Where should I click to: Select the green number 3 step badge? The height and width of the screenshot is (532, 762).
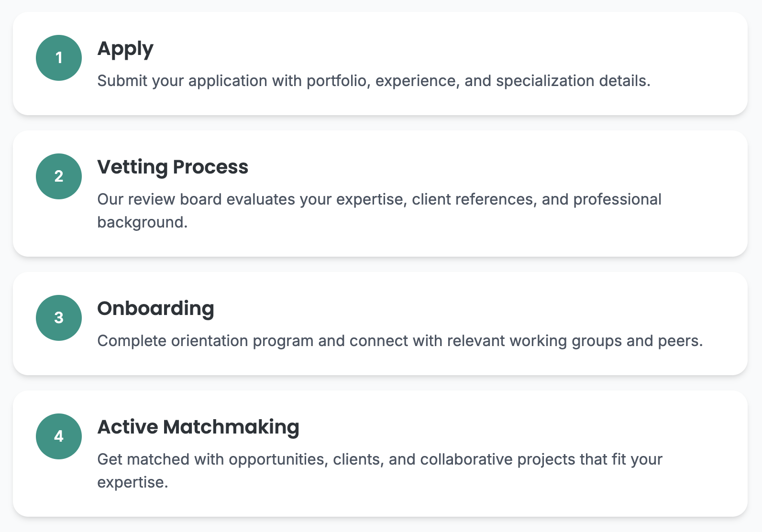[x=59, y=318]
